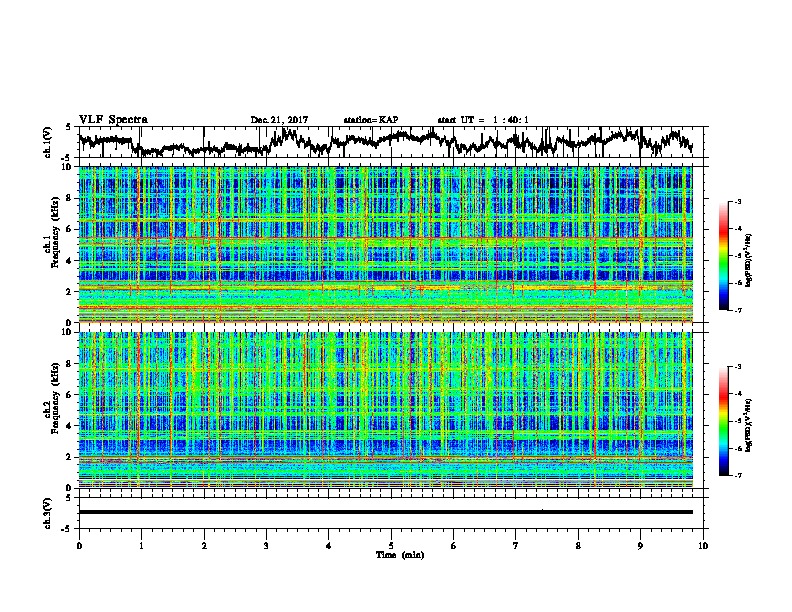Click time axis tick label '10'
The height and width of the screenshot is (612, 792).
click(x=703, y=546)
